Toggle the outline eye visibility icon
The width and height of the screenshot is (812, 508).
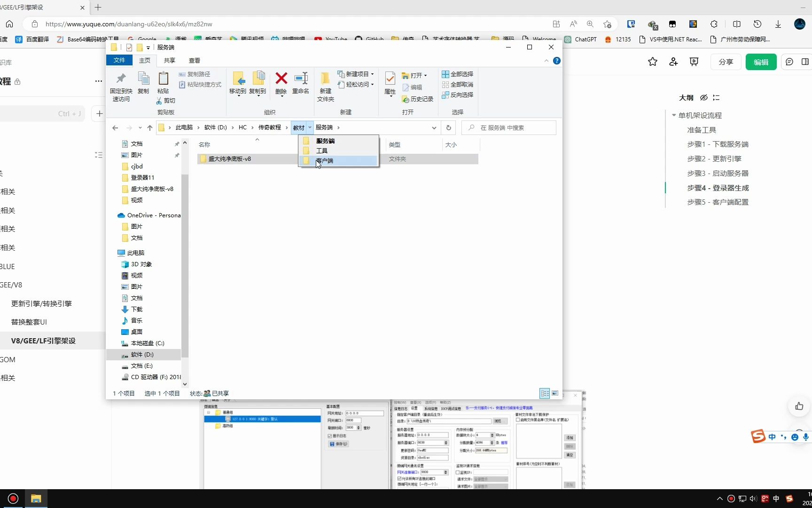703,98
